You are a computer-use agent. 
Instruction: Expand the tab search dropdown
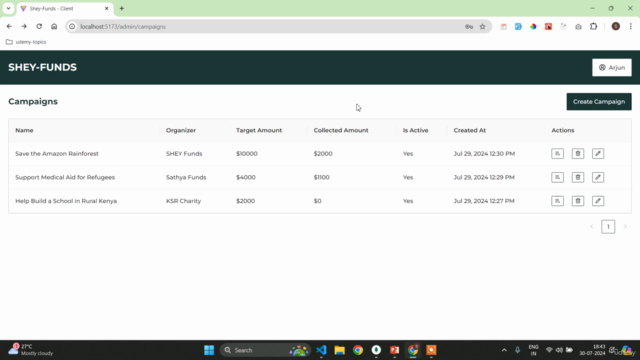pyautogui.click(x=8, y=9)
